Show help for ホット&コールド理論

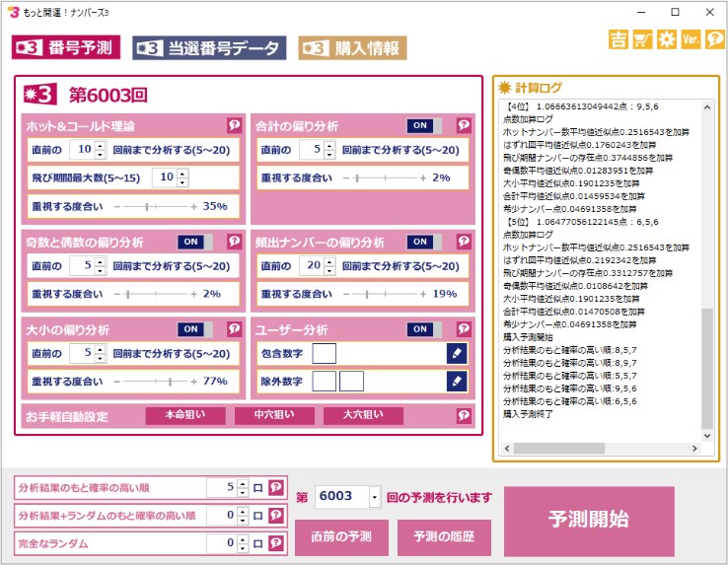(234, 125)
